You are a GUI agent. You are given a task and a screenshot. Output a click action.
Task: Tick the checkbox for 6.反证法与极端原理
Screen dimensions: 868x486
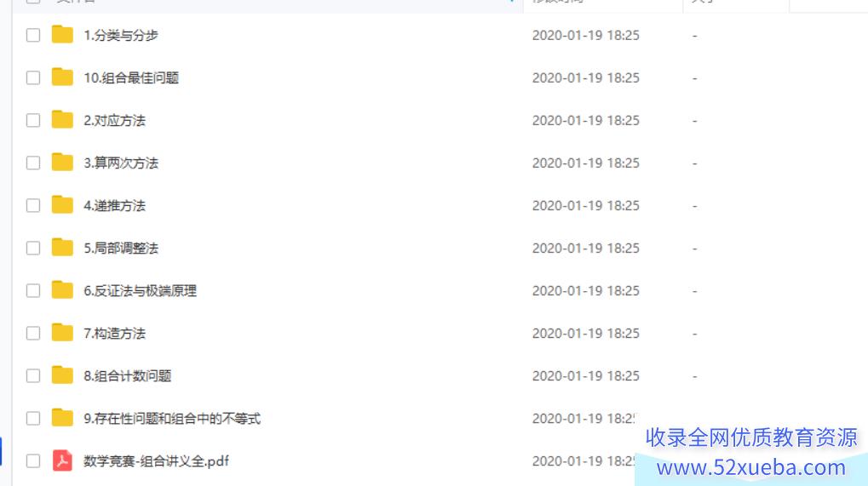(x=33, y=291)
